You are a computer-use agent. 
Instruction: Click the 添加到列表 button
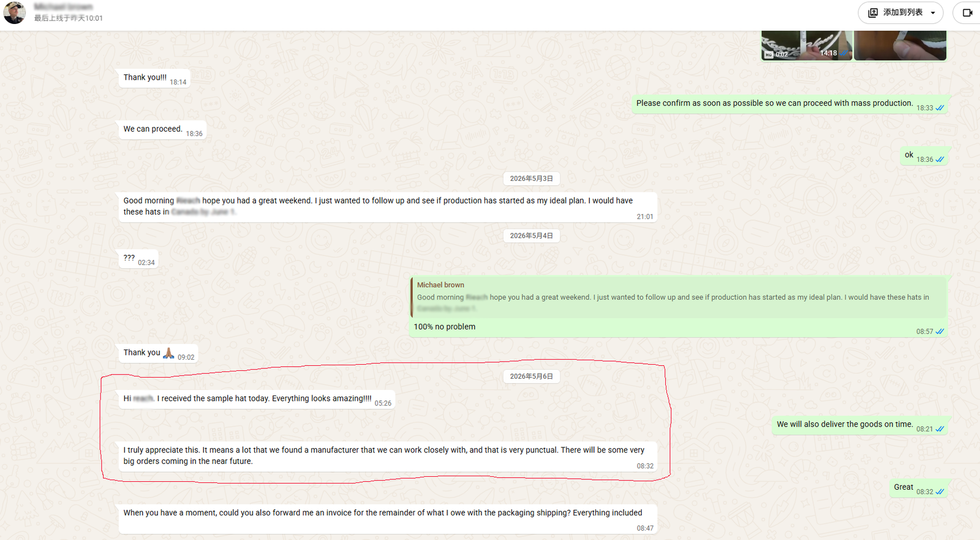pyautogui.click(x=900, y=12)
